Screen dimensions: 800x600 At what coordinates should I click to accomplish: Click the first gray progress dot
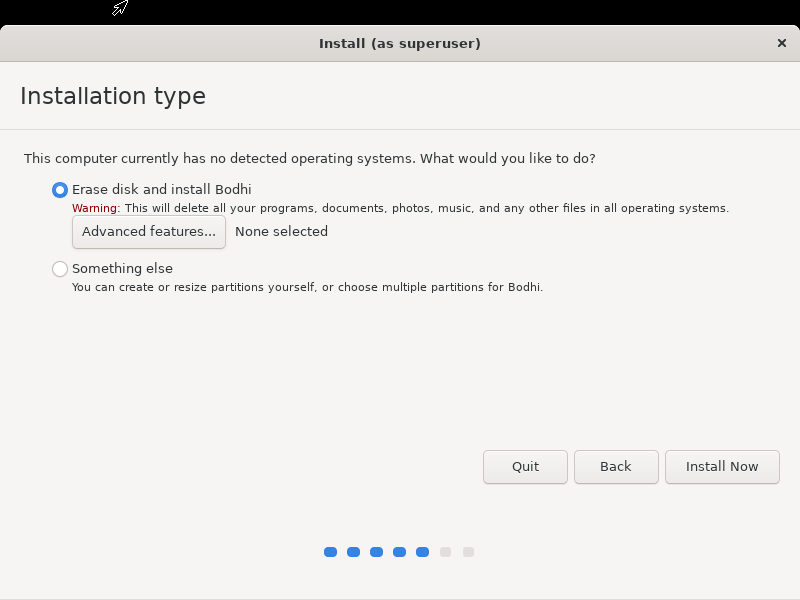click(445, 552)
